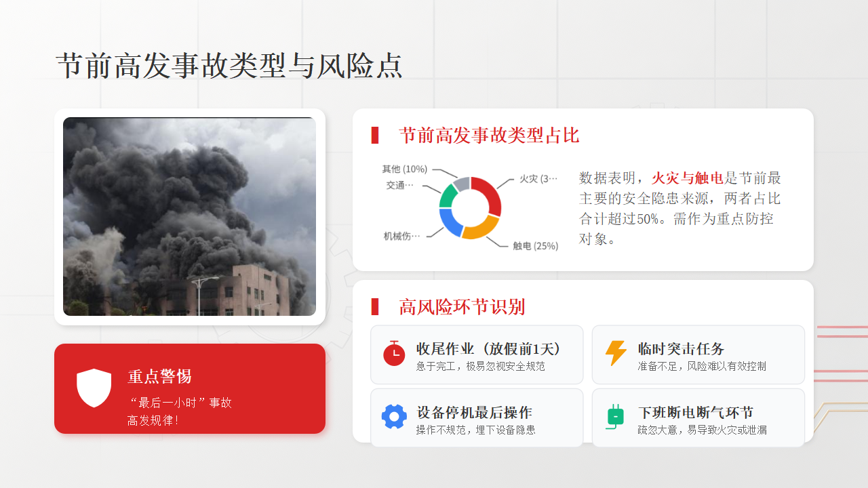The height and width of the screenshot is (488, 868).
Task: Click the 下班断电断气环节 card title
Action: pos(696,413)
